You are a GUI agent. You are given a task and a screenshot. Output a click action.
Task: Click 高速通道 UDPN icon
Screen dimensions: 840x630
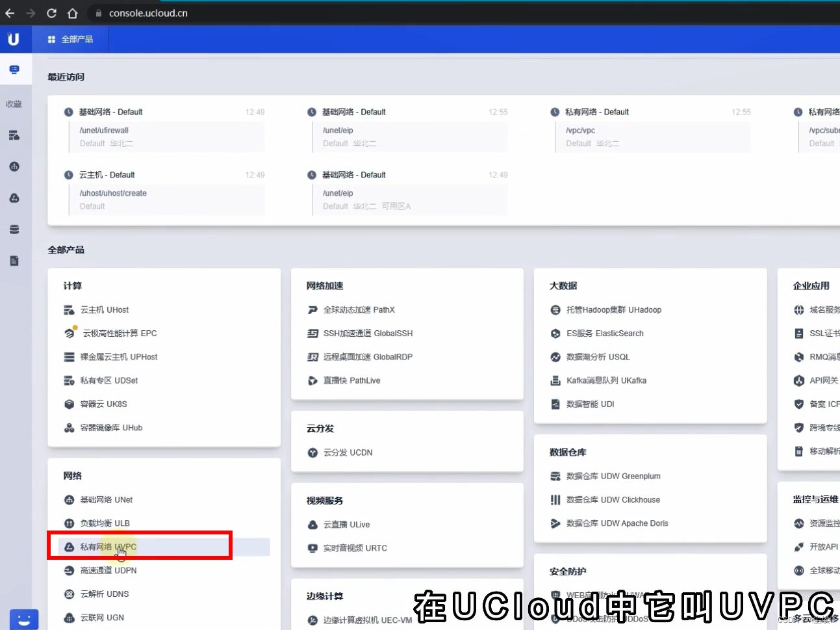69,571
